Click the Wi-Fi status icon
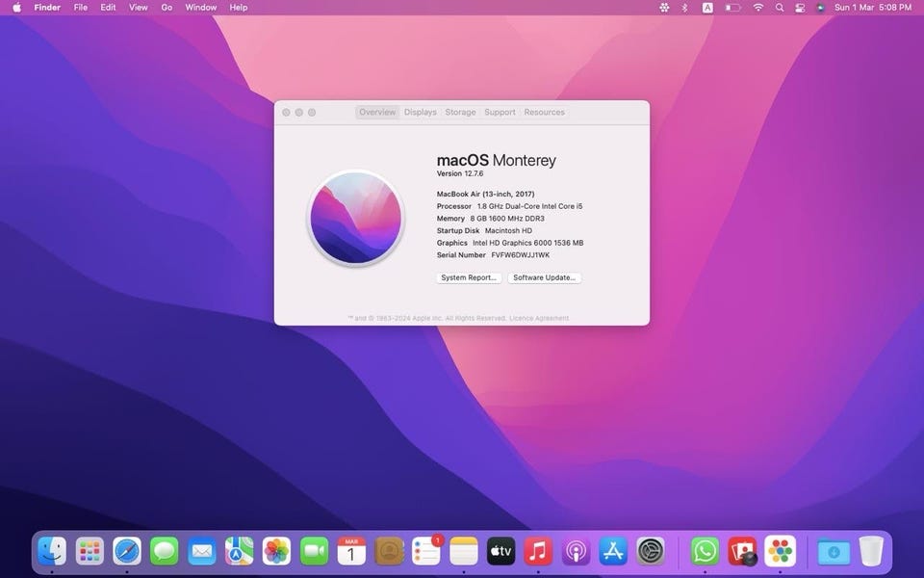Image resolution: width=924 pixels, height=578 pixels. pyautogui.click(x=758, y=8)
